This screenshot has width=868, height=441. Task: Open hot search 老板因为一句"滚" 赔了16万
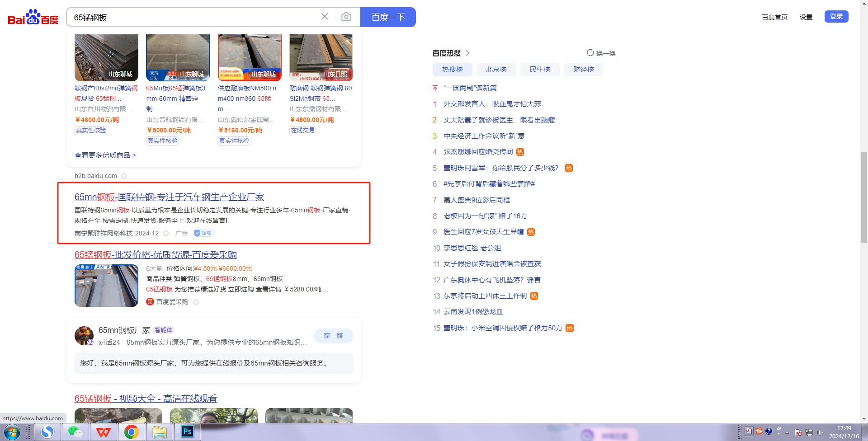pos(485,216)
